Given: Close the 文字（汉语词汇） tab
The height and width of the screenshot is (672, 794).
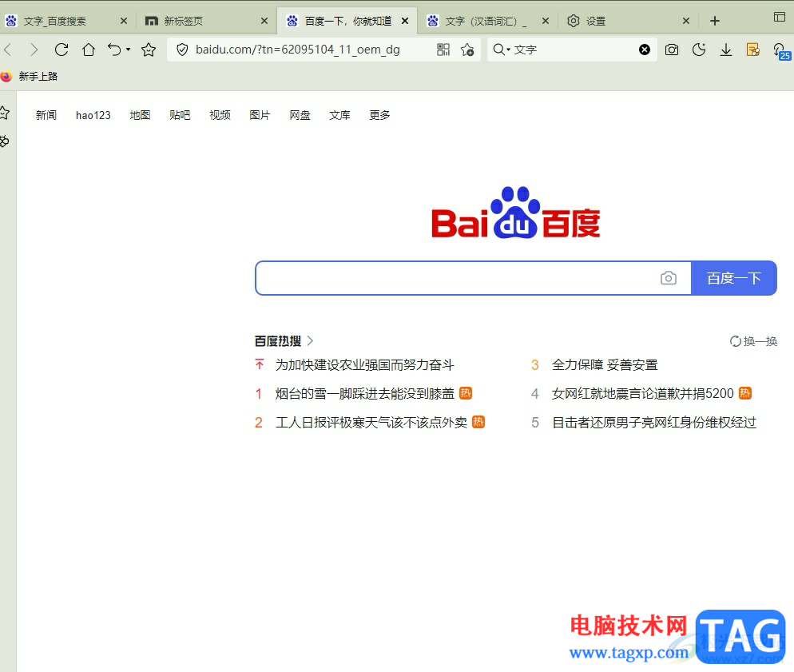Looking at the screenshot, I should [546, 21].
